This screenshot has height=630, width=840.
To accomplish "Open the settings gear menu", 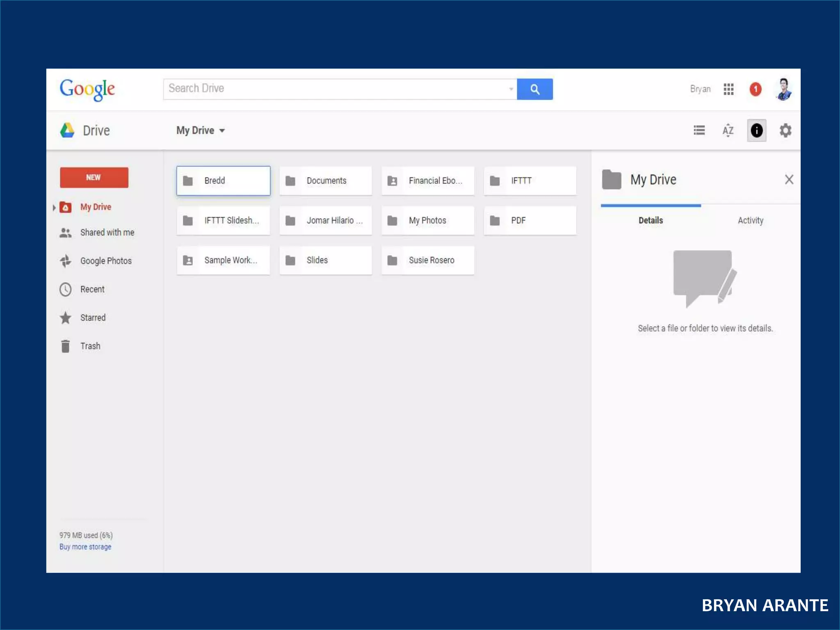I will (x=785, y=130).
